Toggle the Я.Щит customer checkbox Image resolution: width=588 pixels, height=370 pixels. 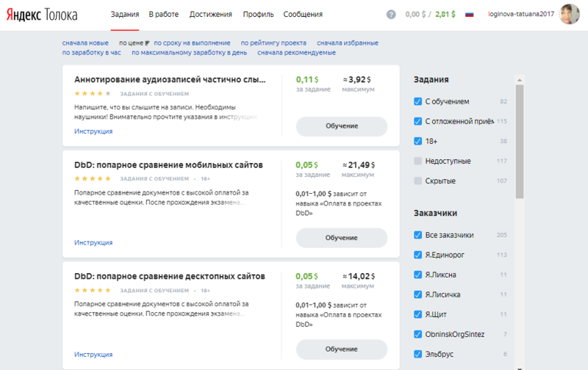click(417, 315)
